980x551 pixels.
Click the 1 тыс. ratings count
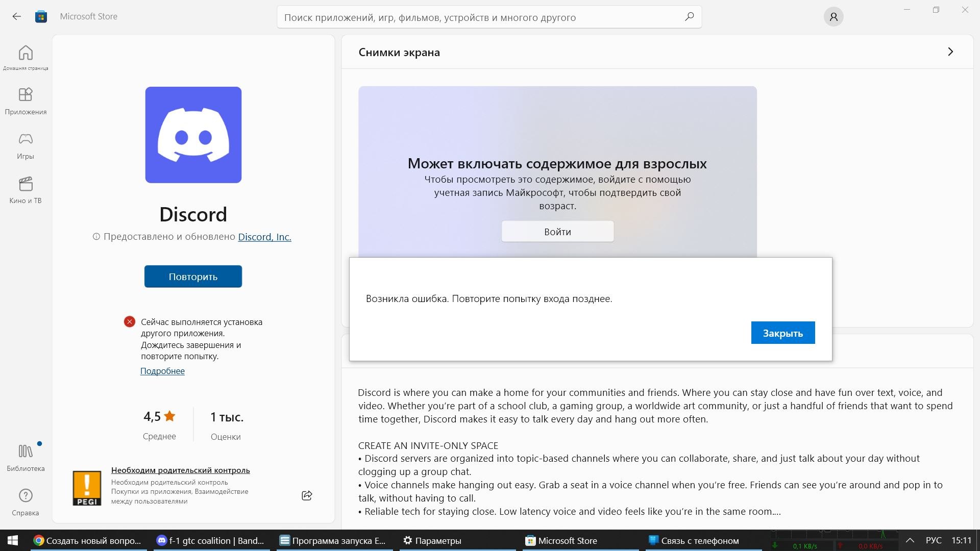[x=227, y=417]
